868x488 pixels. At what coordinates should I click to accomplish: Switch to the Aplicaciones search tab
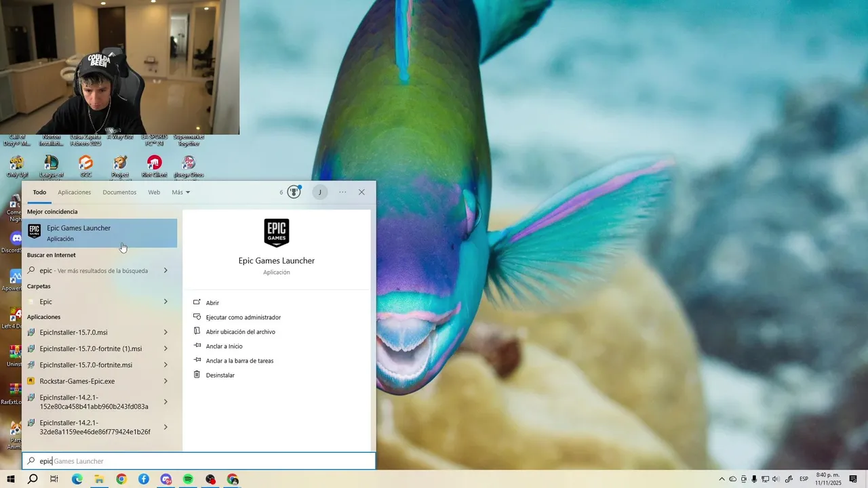point(74,192)
